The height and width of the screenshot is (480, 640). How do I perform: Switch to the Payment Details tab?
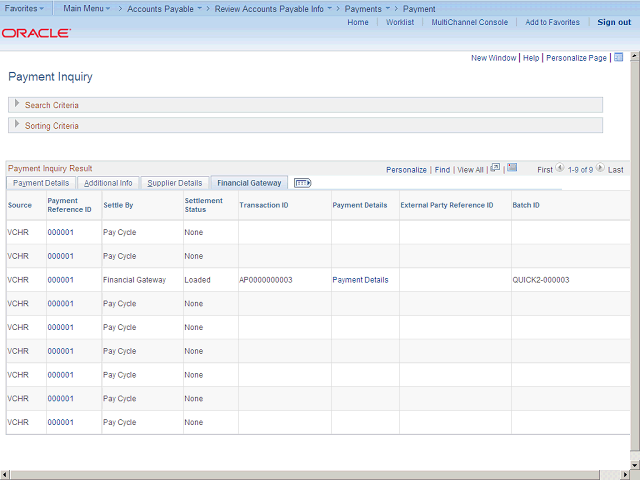(x=41, y=183)
